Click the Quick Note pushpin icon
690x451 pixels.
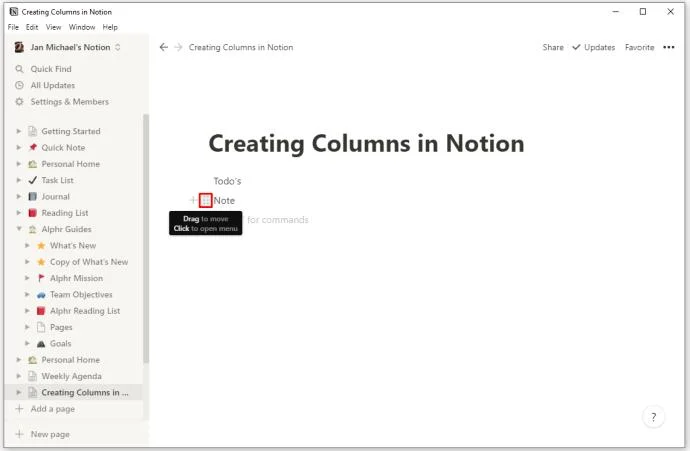pyautogui.click(x=33, y=147)
